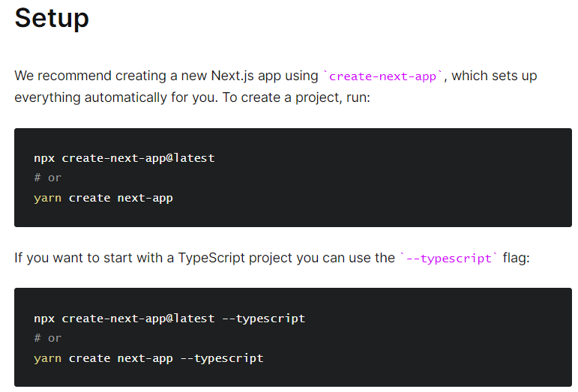Click the Setup heading
The image size is (578, 392).
point(52,18)
